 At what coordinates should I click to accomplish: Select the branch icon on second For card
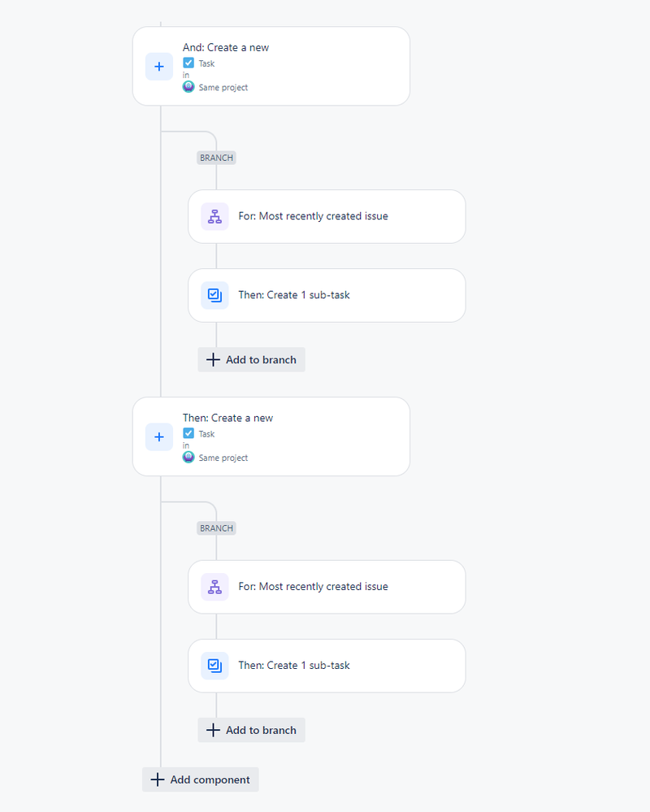coord(214,586)
